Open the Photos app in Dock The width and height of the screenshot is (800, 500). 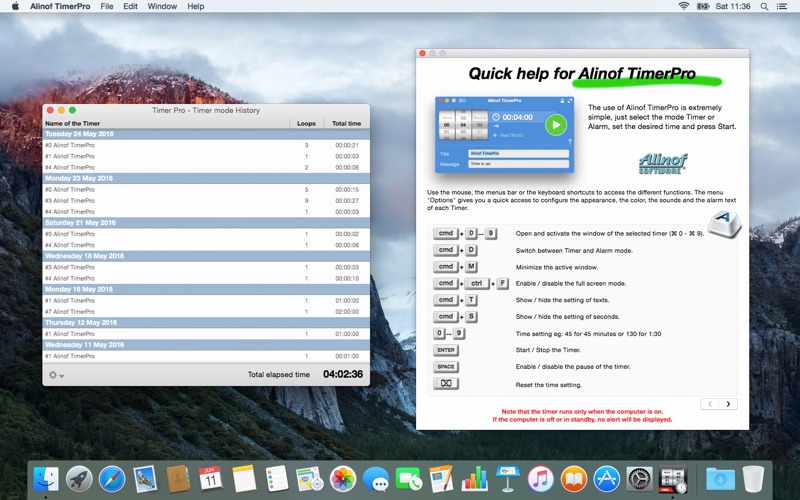click(x=343, y=479)
